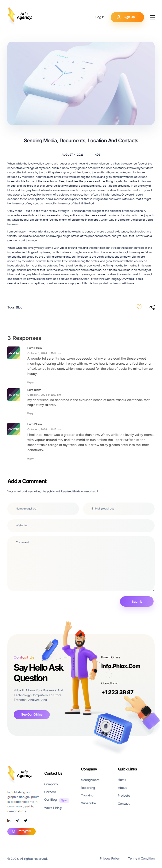Click the share icon beside tags
162x868 pixels.
point(152,307)
